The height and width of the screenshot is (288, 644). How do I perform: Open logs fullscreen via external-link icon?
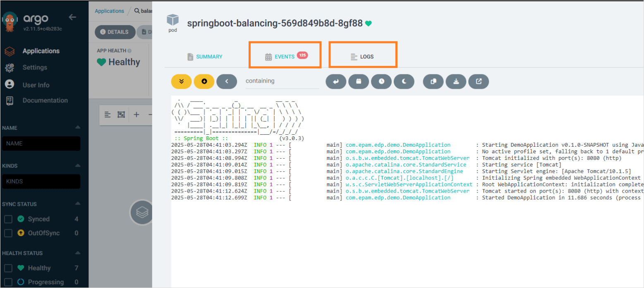coord(478,81)
